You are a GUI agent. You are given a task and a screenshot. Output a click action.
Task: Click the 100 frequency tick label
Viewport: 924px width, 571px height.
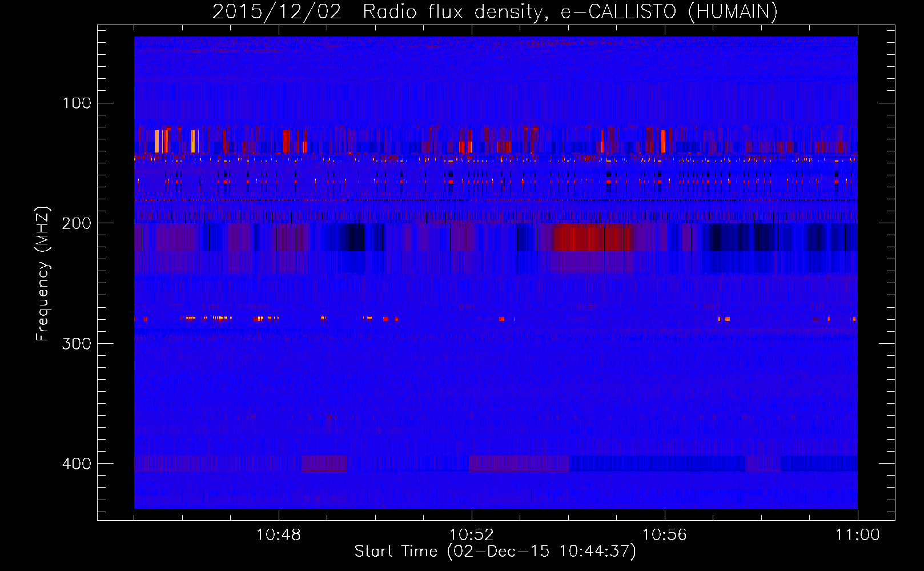click(x=77, y=103)
